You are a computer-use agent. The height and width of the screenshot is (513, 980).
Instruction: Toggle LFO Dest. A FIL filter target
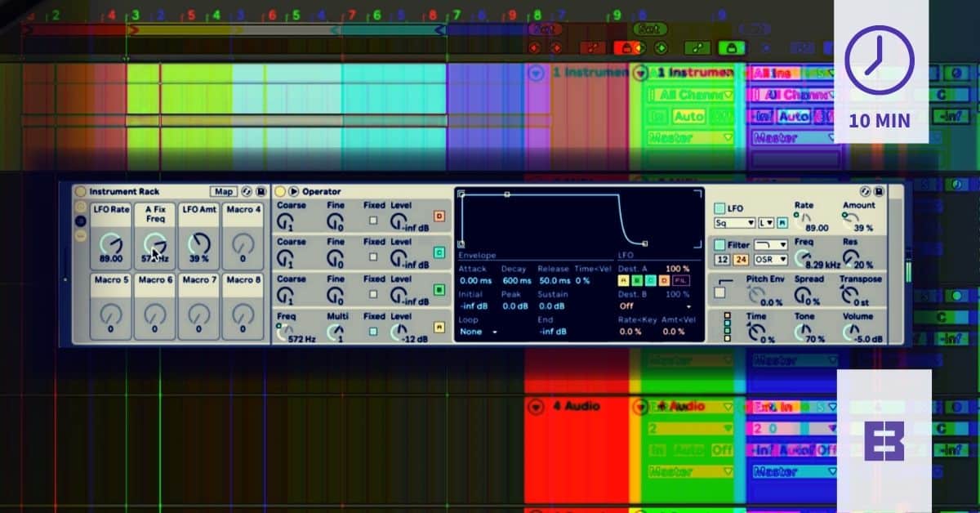pos(681,281)
